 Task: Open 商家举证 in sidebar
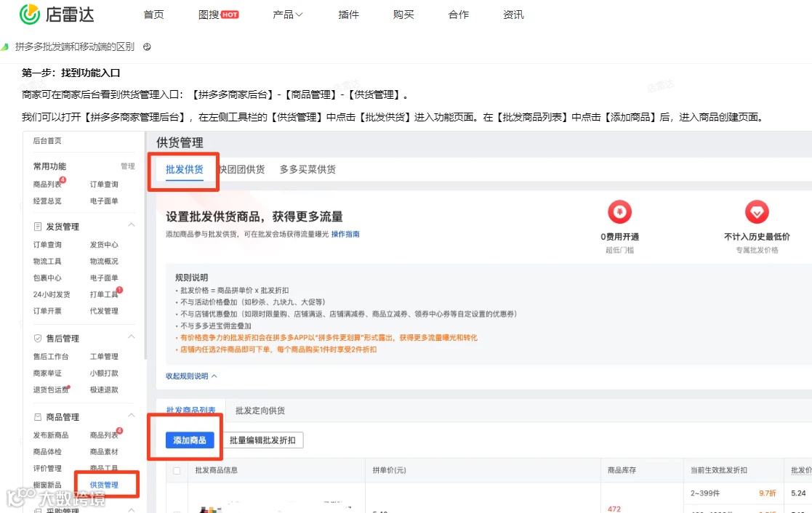(47, 373)
